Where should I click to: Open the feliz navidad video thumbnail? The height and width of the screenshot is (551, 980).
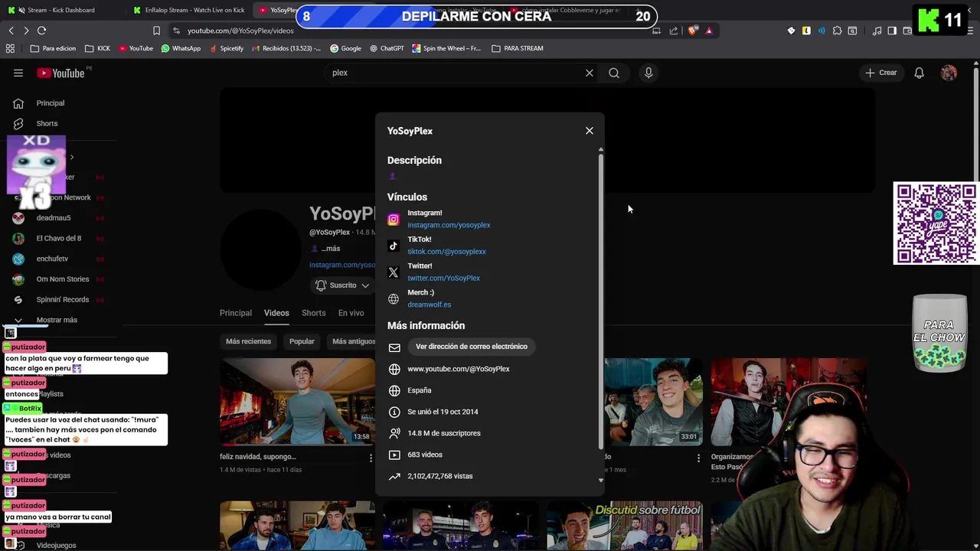[x=297, y=402]
